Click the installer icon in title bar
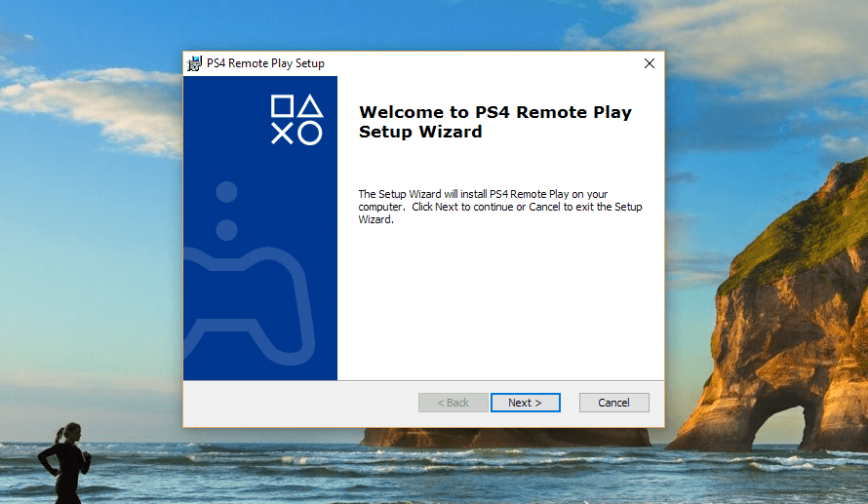868x504 pixels. point(194,63)
